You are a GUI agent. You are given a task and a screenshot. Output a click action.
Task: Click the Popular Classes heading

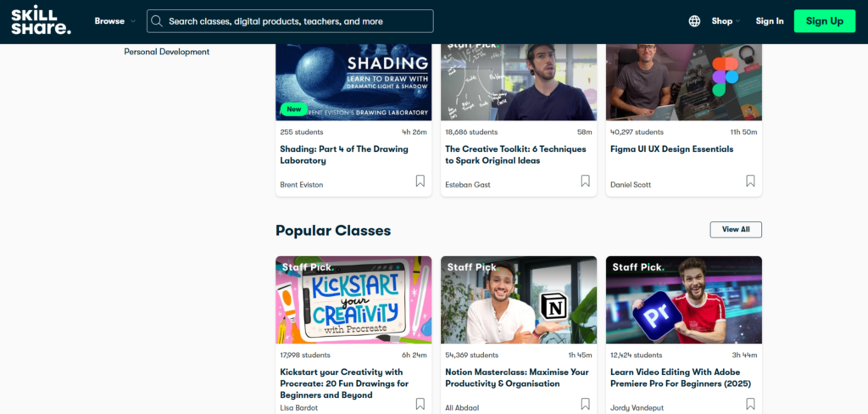333,231
